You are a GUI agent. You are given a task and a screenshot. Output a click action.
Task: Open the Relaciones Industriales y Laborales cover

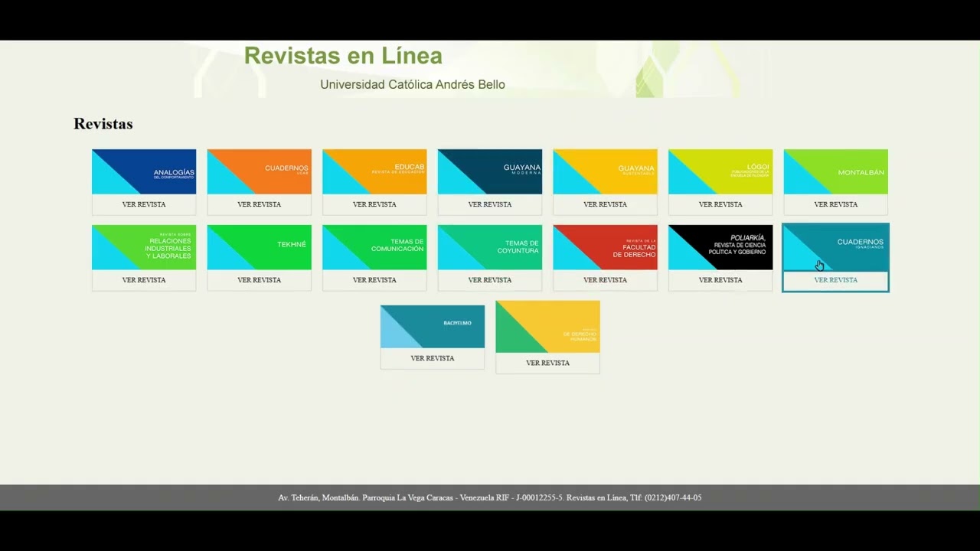point(144,247)
